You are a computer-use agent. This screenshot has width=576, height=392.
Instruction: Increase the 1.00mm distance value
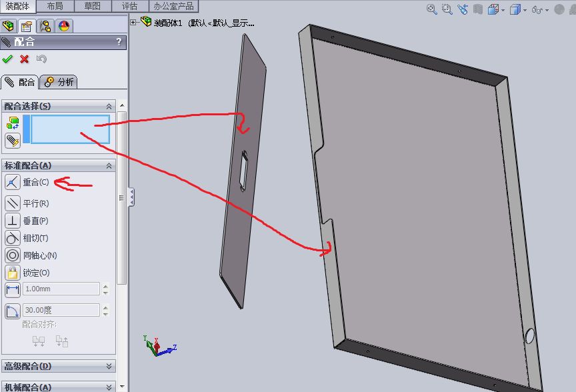106,286
